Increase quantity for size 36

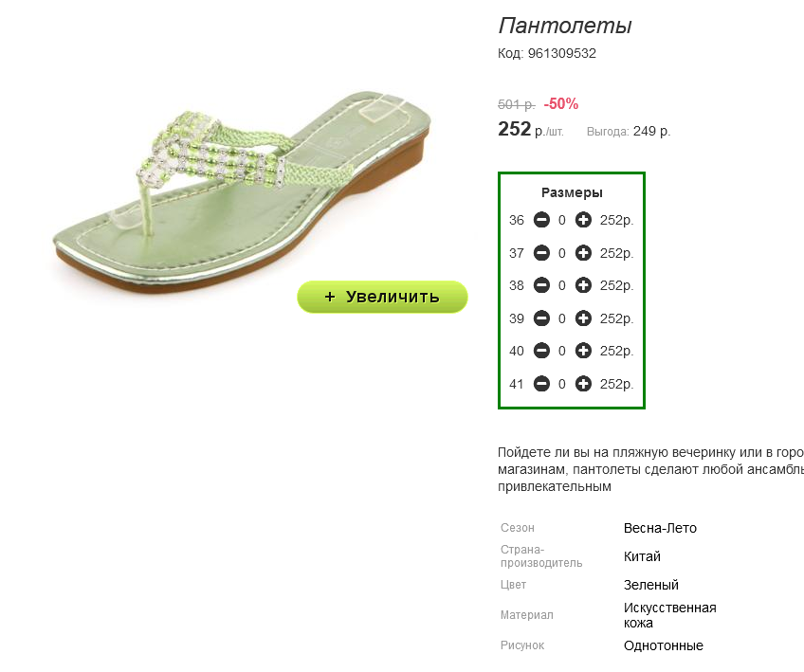pos(583,220)
